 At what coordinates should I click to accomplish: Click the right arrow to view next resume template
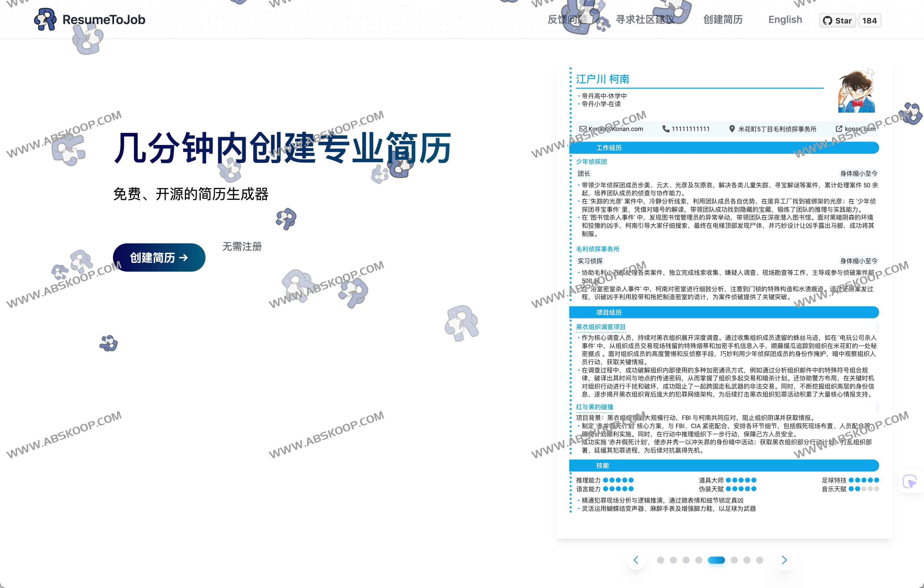(784, 560)
